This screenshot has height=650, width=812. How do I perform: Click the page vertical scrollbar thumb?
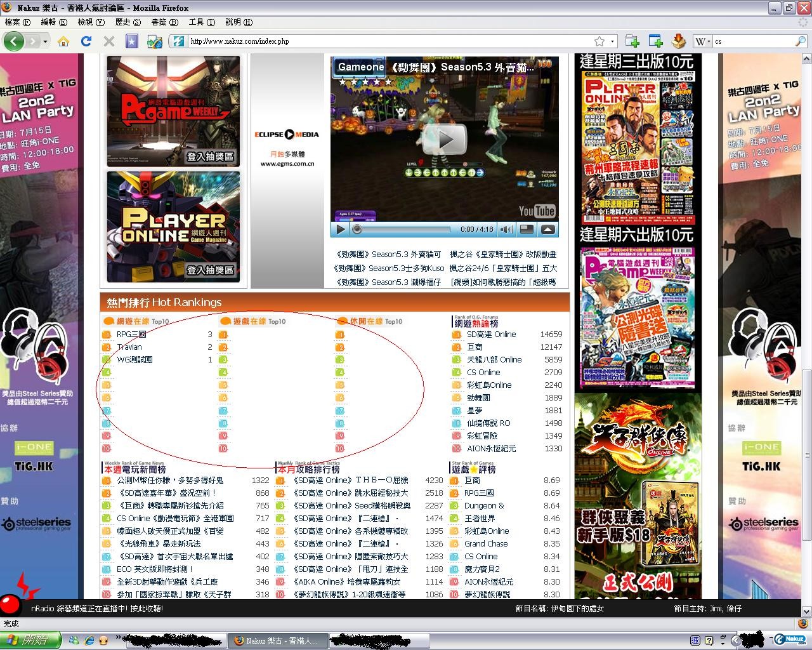[x=806, y=454]
